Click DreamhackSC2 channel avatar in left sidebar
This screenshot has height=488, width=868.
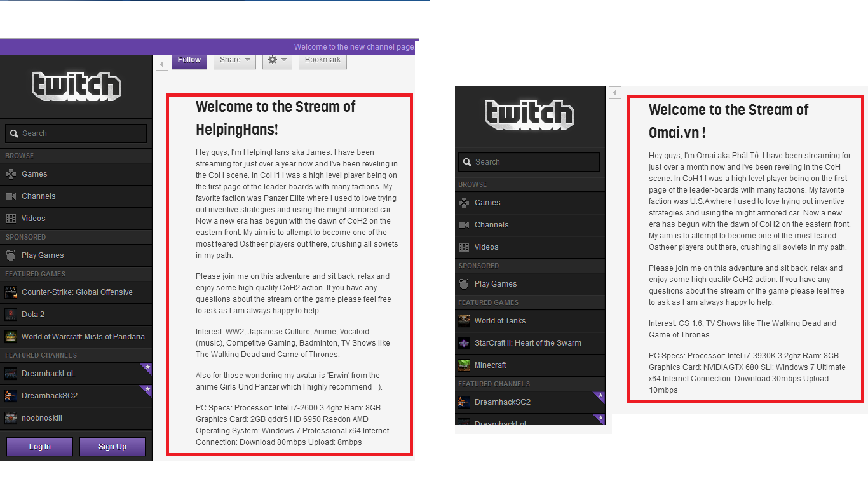coord(11,396)
